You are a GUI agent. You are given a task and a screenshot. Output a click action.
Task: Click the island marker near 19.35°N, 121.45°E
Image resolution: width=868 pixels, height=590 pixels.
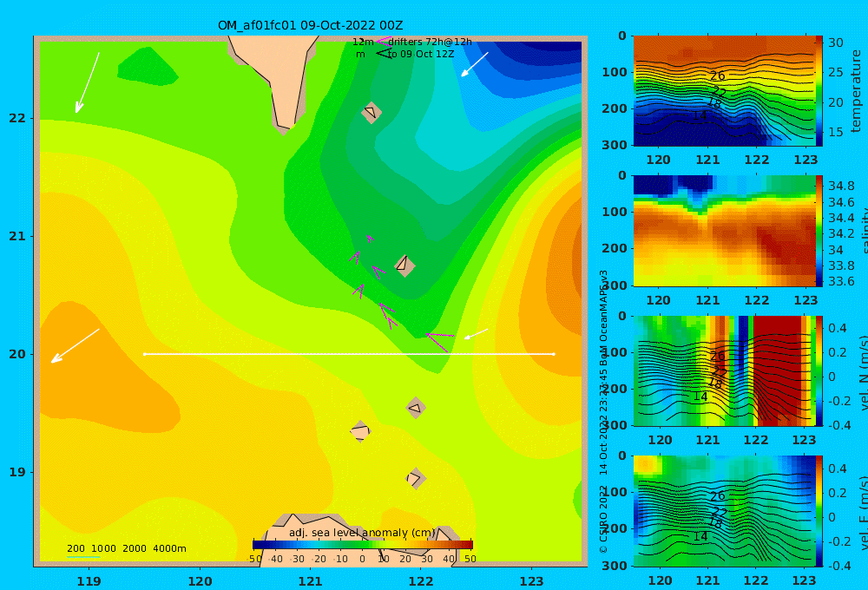pyautogui.click(x=360, y=431)
